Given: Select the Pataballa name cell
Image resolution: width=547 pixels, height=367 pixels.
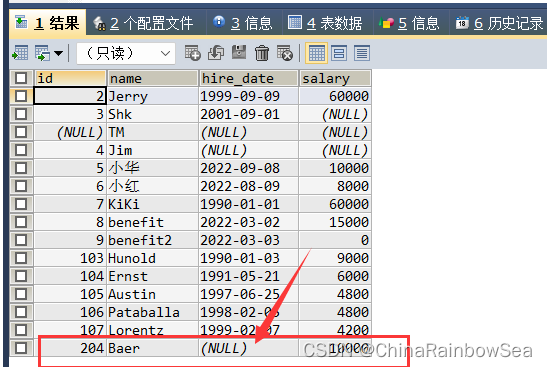Looking at the screenshot, I should [152, 312].
